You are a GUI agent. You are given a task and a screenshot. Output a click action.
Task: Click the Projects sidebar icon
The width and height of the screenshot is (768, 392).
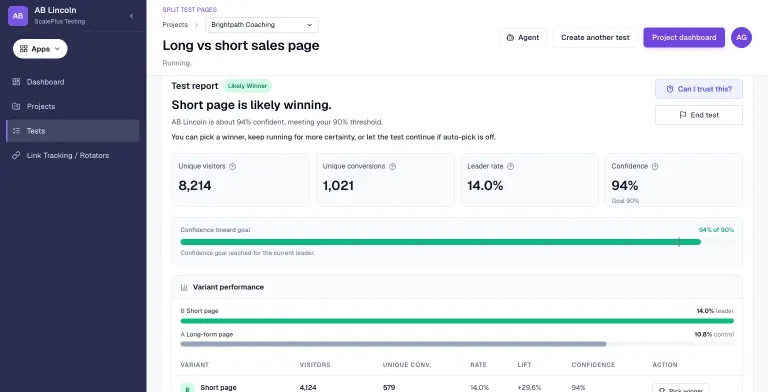pos(16,106)
